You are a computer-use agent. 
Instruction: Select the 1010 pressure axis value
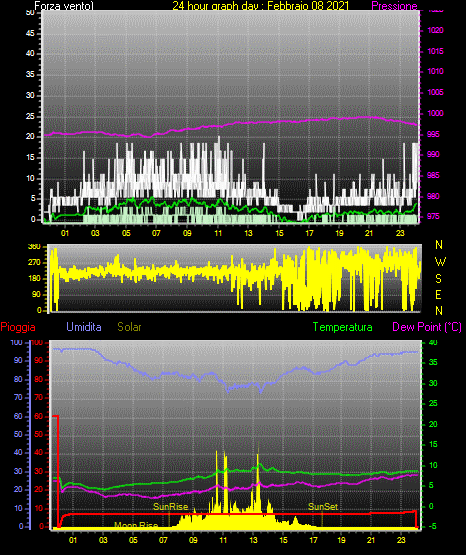pyautogui.click(x=435, y=71)
